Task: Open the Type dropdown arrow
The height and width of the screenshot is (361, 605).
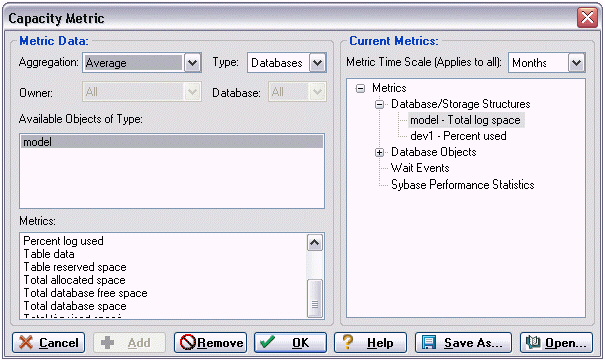Action: tap(317, 62)
